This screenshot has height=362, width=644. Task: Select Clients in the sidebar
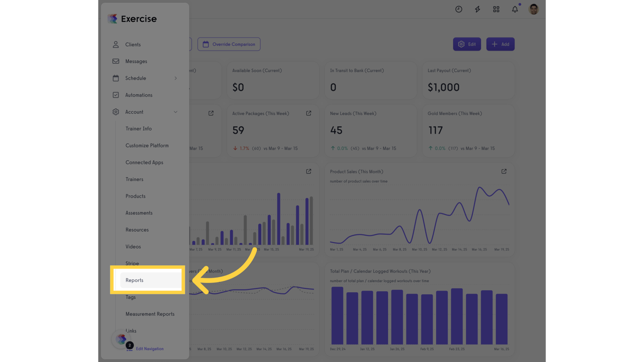click(x=133, y=45)
